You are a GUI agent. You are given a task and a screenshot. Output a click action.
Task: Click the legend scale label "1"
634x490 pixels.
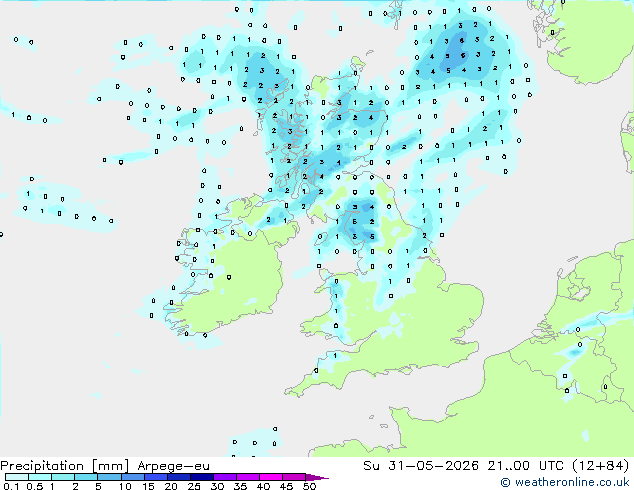(x=52, y=486)
